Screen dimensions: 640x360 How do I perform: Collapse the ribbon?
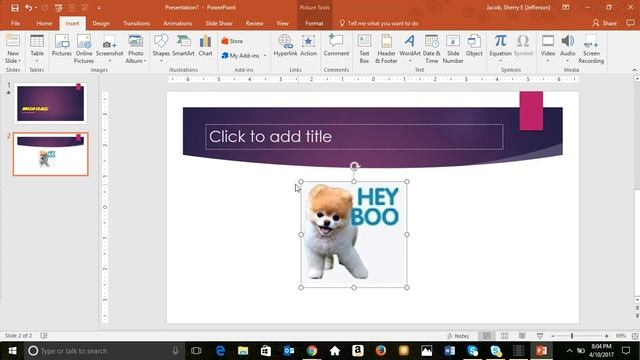point(634,70)
